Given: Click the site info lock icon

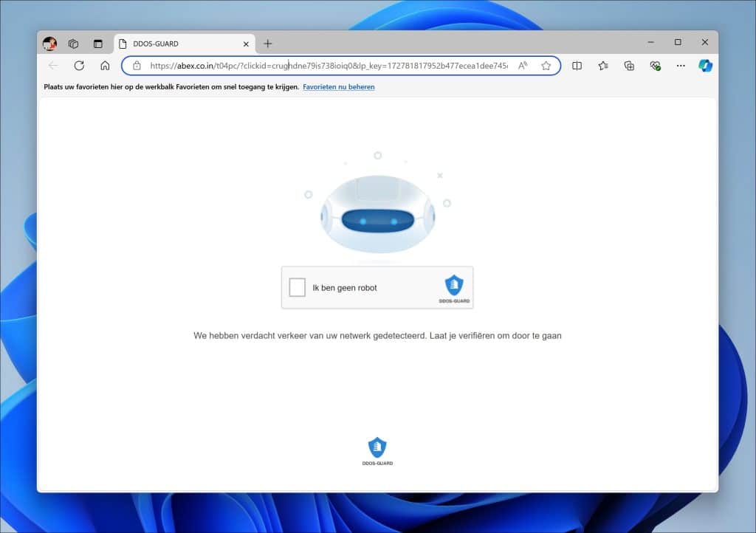Looking at the screenshot, I should coord(137,66).
